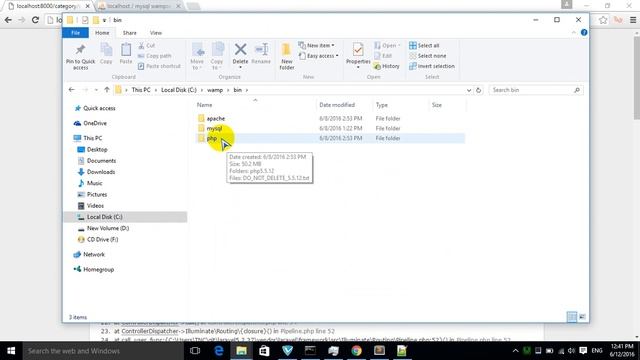Expand address bar history dropdown

click(469, 90)
